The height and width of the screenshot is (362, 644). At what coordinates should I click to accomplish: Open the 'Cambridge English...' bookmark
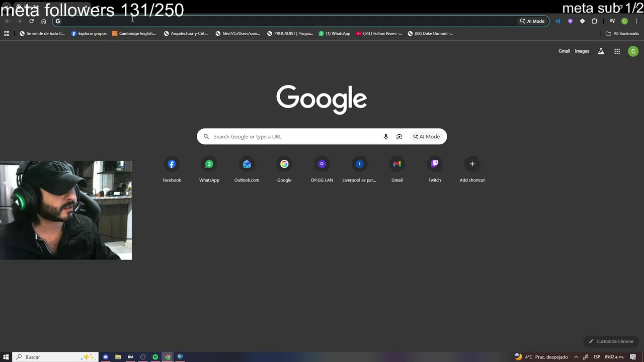134,34
